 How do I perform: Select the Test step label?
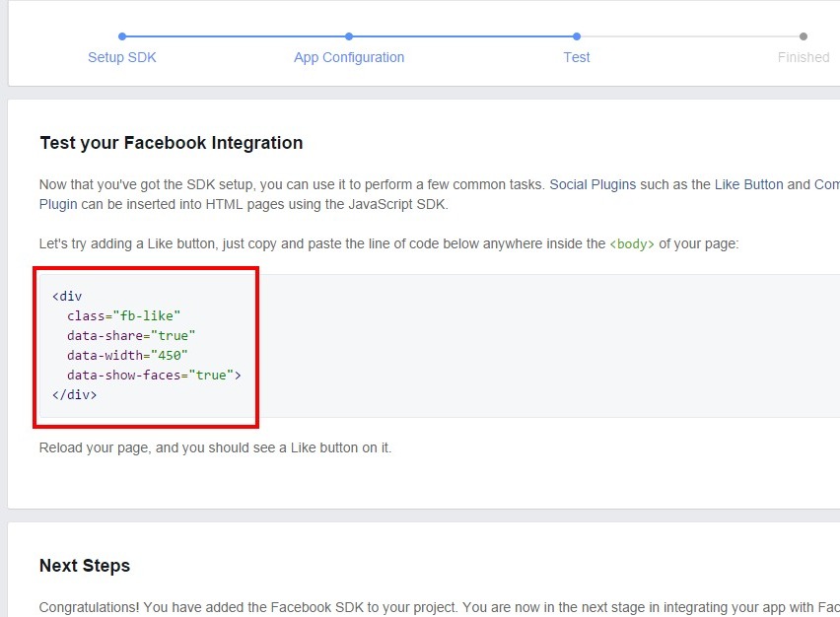coord(577,57)
